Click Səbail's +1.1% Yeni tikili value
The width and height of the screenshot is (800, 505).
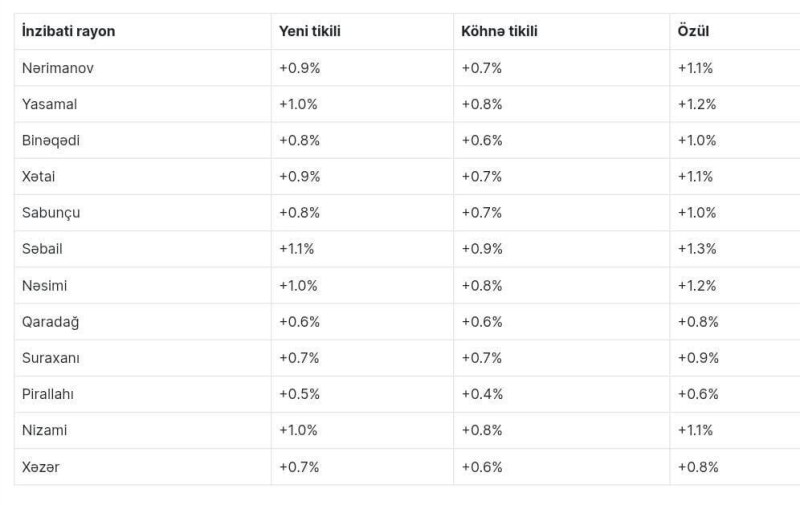click(x=297, y=249)
